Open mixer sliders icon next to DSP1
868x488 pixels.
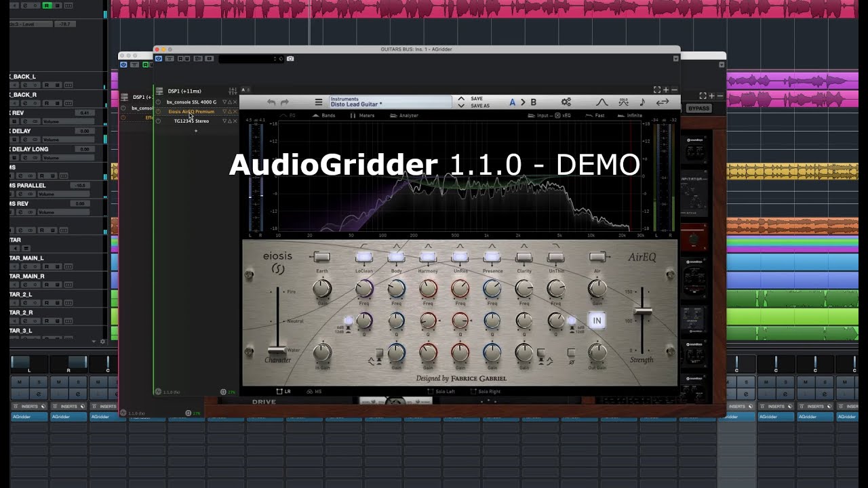coord(233,91)
